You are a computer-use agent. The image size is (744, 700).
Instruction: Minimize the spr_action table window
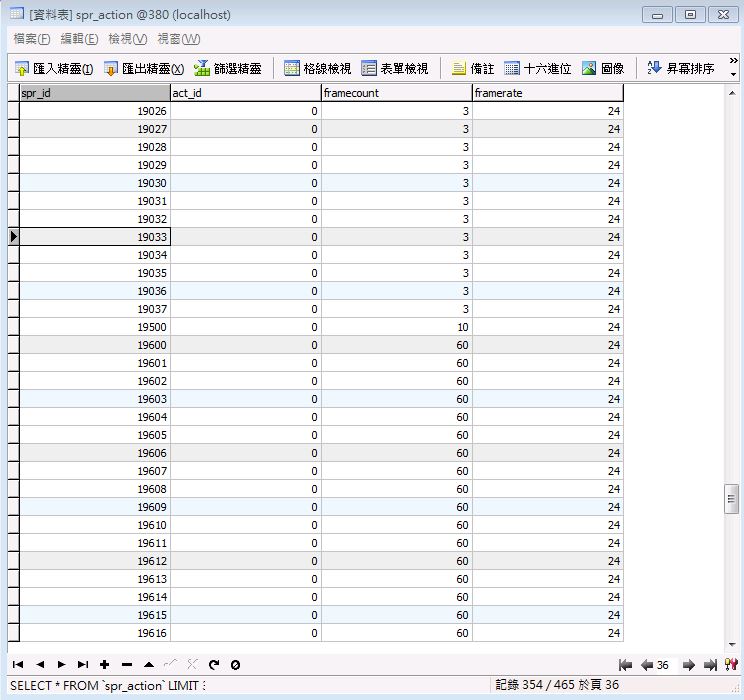657,15
